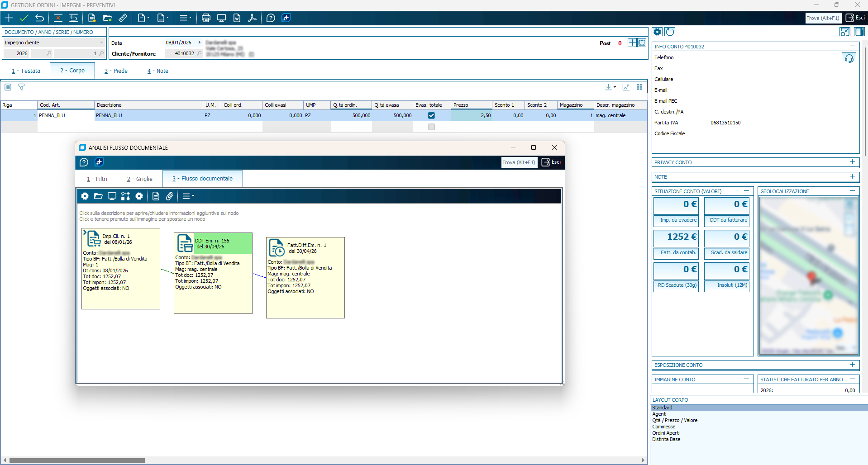The height and width of the screenshot is (465, 868).
Task: Uncheck Evas. totale checkbox for PENNA_BLU row
Action: 431,115
